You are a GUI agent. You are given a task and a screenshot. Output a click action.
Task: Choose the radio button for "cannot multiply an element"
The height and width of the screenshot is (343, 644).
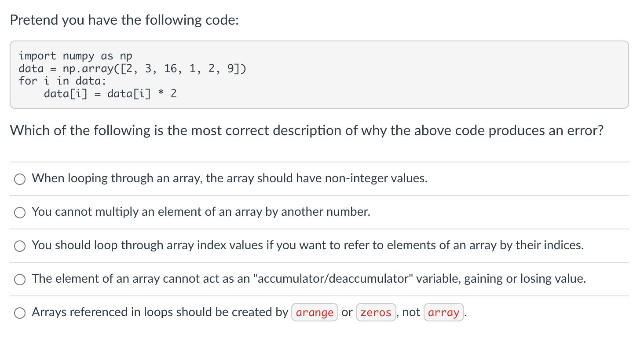click(x=20, y=212)
